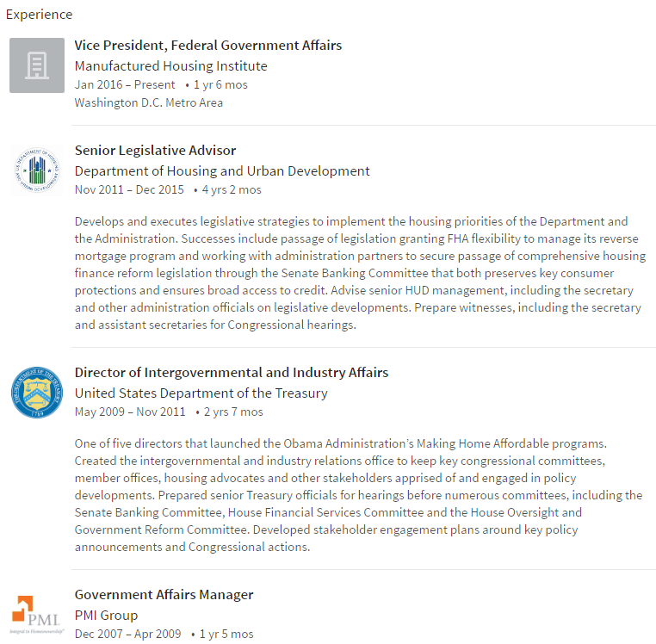Screen dimensions: 656x644
Task: Click the Manufactured Housing Institute placeholder building icon
Action: click(37, 65)
